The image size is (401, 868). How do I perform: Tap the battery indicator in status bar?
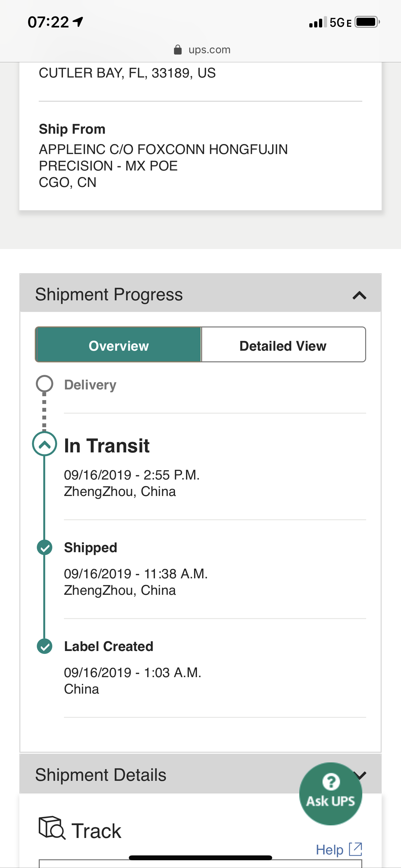pos(367,22)
